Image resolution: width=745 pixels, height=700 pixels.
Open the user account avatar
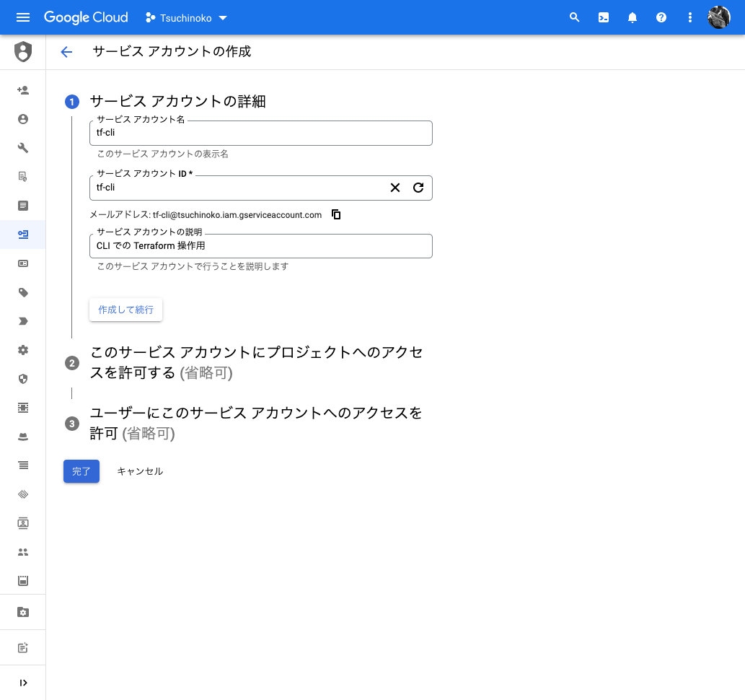[719, 17]
